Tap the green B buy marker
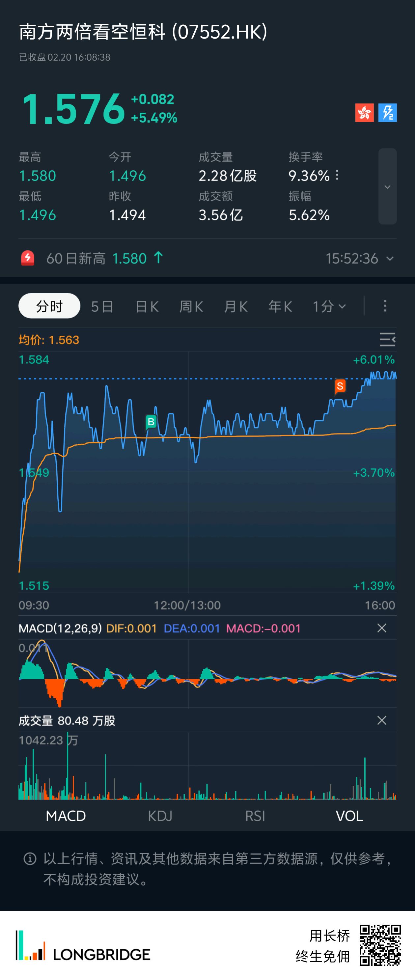 click(x=151, y=422)
